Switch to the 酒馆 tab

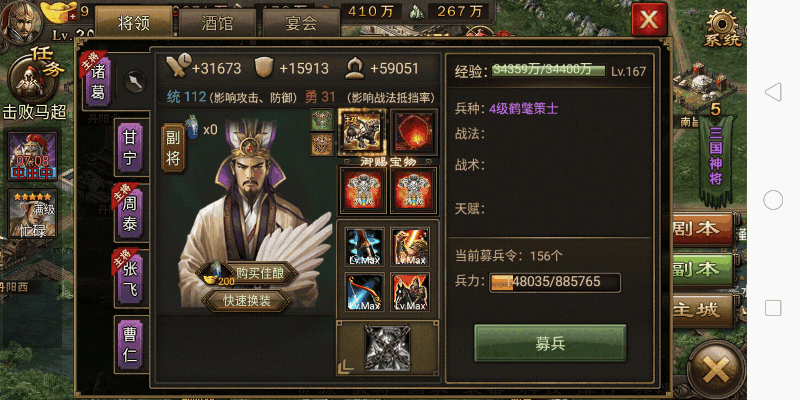tap(217, 23)
